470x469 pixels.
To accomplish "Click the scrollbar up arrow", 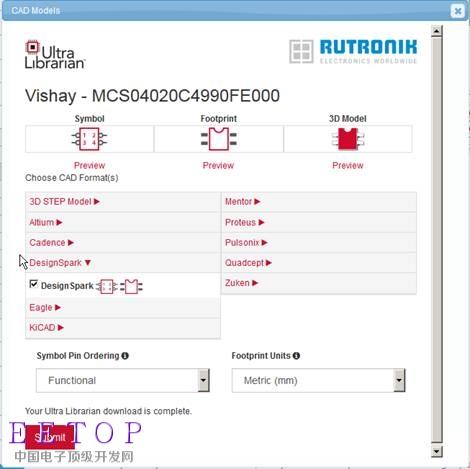I will pyautogui.click(x=437, y=31).
